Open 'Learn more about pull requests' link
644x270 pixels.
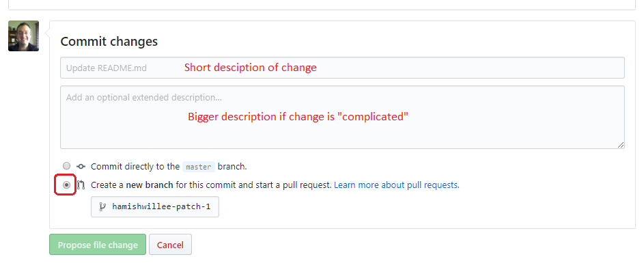click(x=397, y=185)
